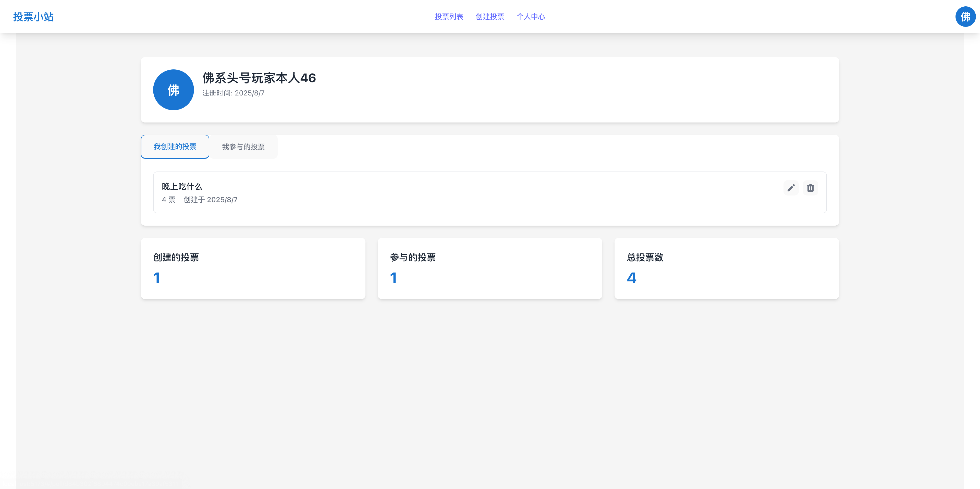Open the 创建投票 navigation link
Screen dimensions: 980x489
490,17
